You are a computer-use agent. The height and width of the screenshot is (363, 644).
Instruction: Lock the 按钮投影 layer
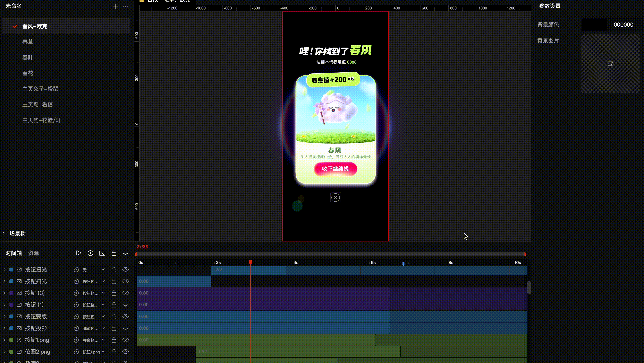click(x=114, y=328)
